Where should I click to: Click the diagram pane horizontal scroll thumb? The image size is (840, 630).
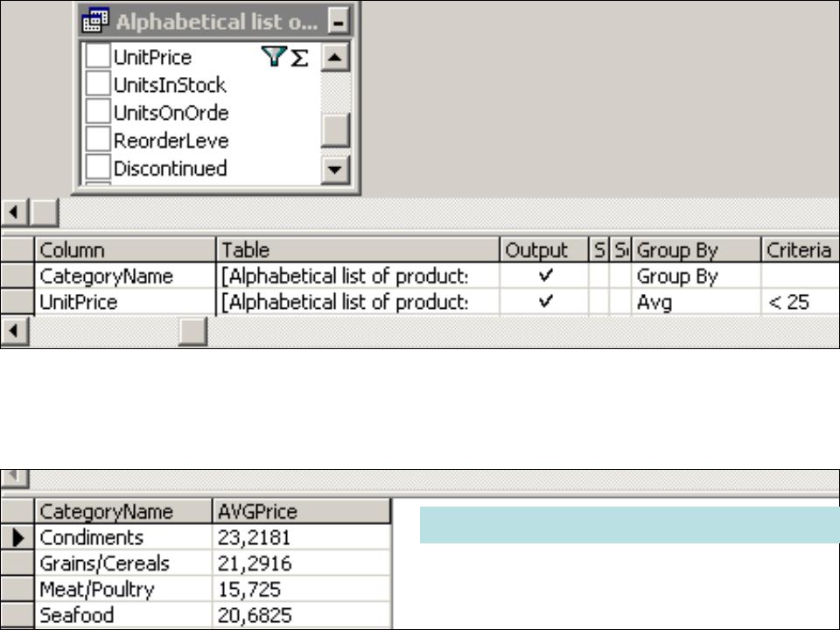[x=44, y=212]
